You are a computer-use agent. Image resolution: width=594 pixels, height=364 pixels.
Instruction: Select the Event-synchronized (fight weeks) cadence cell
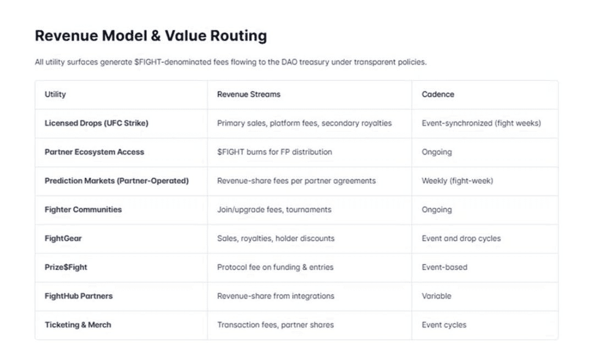point(481,123)
